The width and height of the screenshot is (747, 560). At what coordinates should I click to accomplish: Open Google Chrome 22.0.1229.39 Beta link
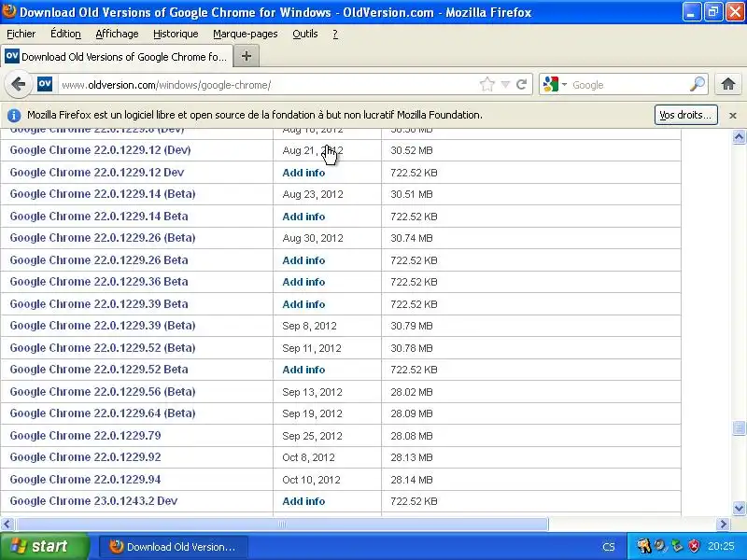[99, 304]
